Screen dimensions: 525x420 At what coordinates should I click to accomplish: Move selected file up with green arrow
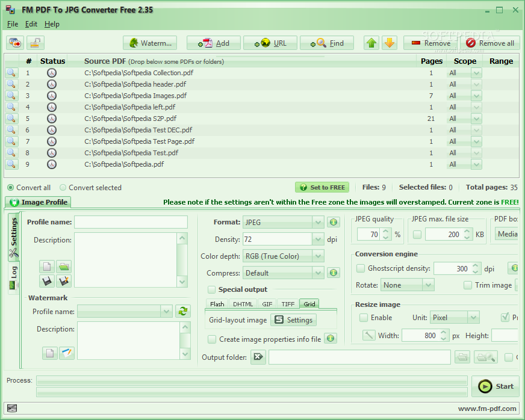pos(371,43)
